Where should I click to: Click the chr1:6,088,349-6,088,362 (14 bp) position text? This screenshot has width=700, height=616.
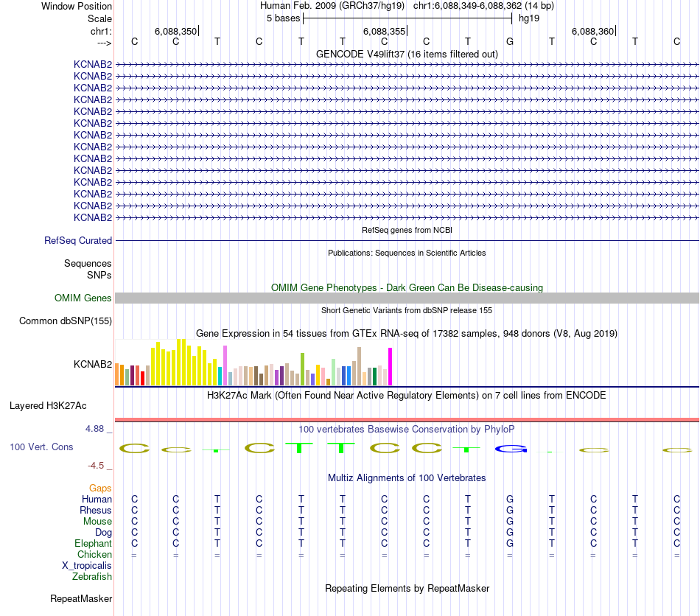483,6
